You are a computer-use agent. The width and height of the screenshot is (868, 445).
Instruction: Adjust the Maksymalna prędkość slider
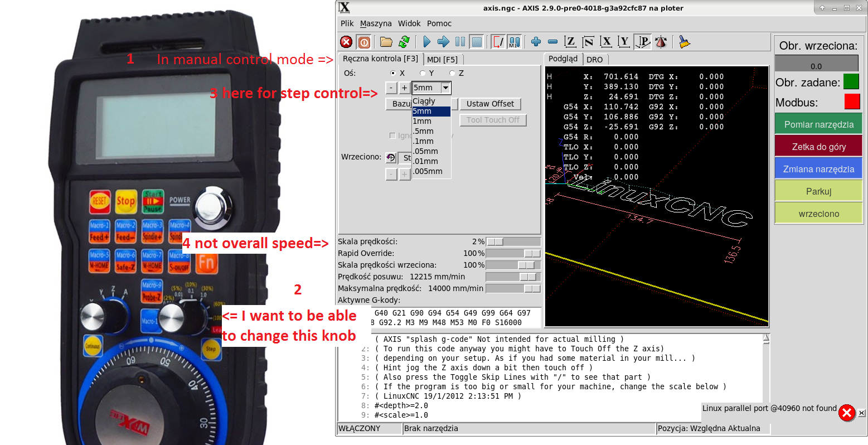pos(513,288)
